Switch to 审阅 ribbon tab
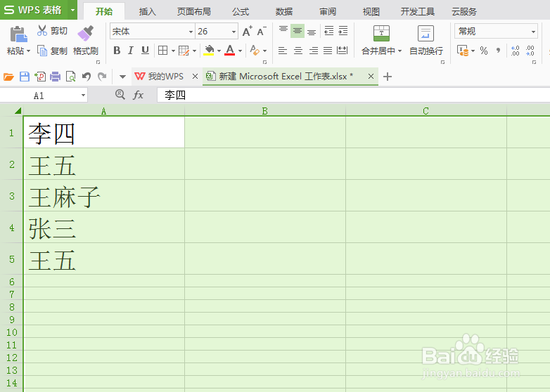This screenshot has width=550, height=392. pyautogui.click(x=328, y=11)
